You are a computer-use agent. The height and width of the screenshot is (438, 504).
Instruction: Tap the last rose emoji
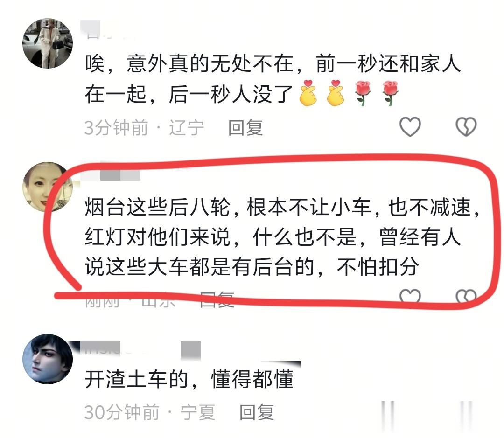point(390,93)
